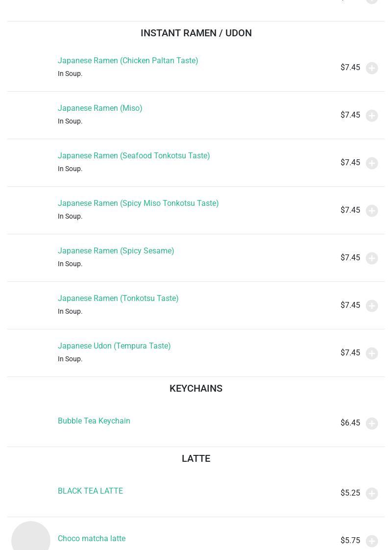Screen dimensions: 392x550
Task: Click plus icon for BLACK TEA LATTE
Action: tap(371, 493)
